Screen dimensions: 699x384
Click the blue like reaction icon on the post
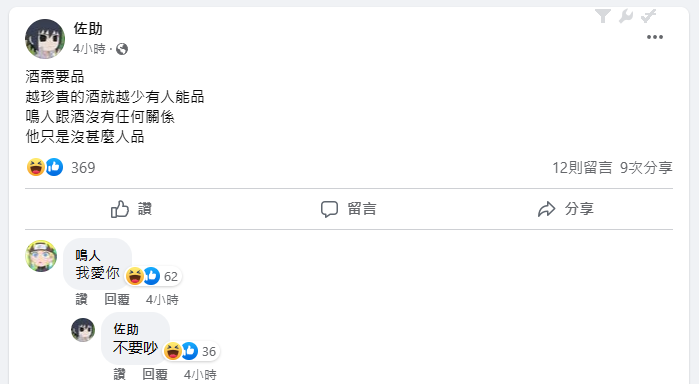pos(54,167)
